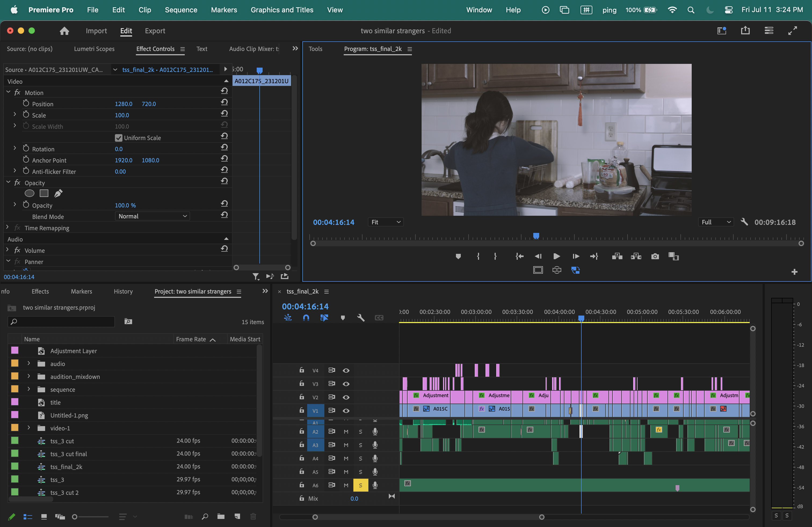
Task: Switch to the Export workspace
Action: [155, 31]
